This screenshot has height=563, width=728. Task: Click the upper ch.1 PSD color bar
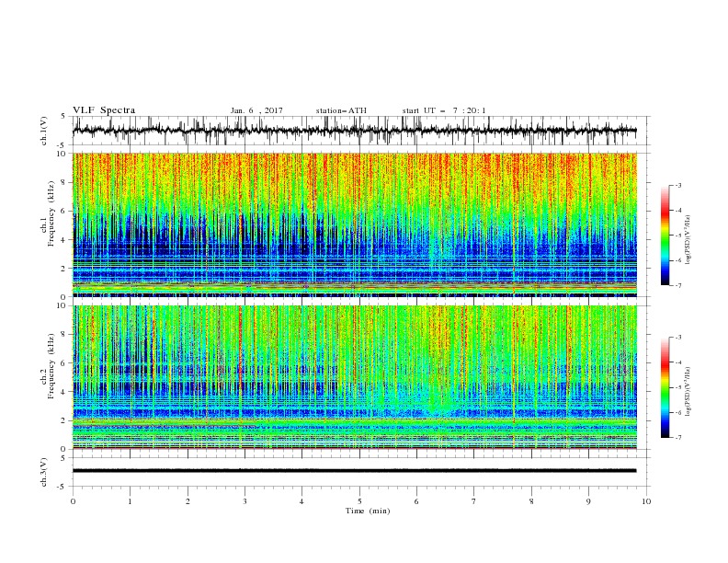click(665, 236)
